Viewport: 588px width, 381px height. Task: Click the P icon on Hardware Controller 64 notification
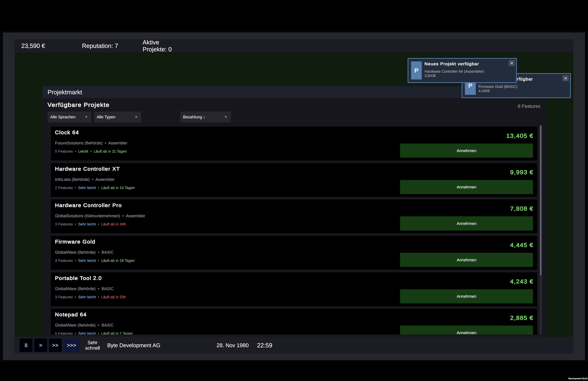pos(416,70)
